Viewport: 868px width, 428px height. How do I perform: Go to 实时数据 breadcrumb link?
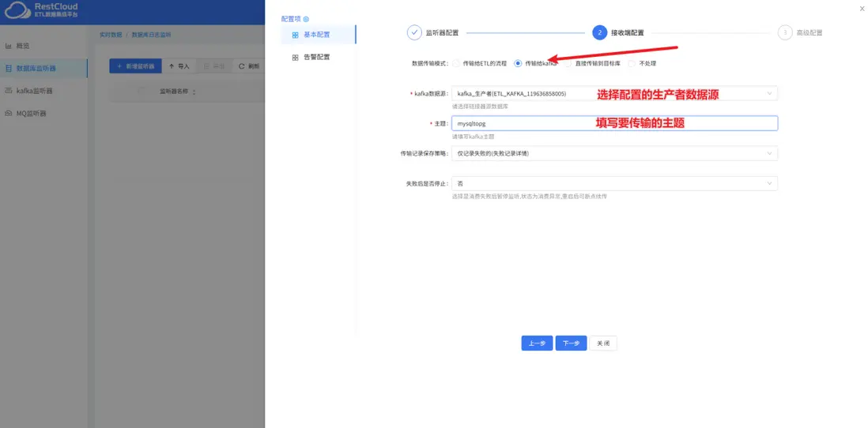110,35
